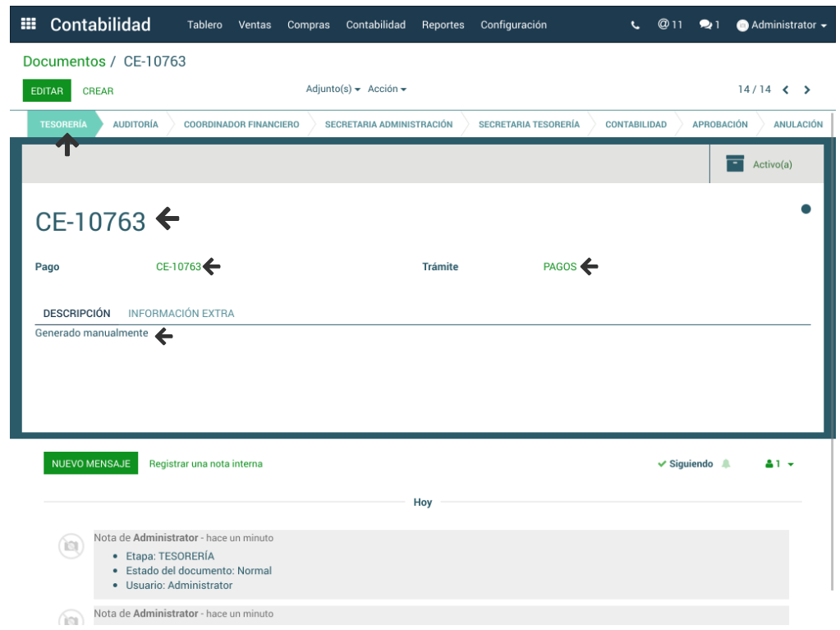Toggle the Siguiendo following status
This screenshot has width=840, height=630.
686,464
